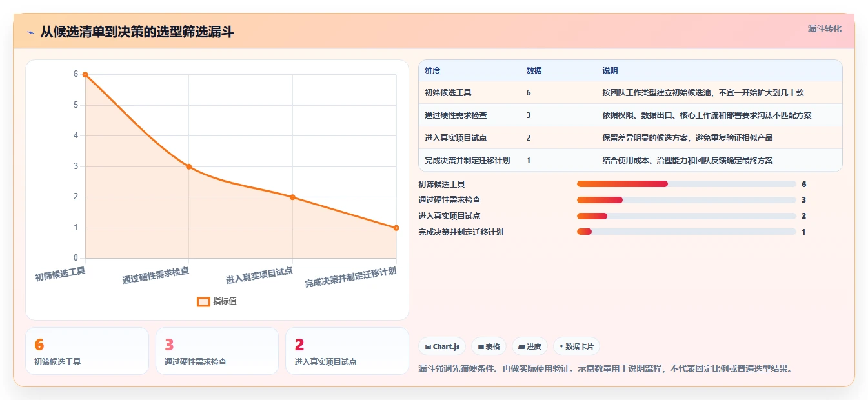This screenshot has width=868, height=400.
Task: Click the icon inside the 表格 tag
Action: coord(481,346)
